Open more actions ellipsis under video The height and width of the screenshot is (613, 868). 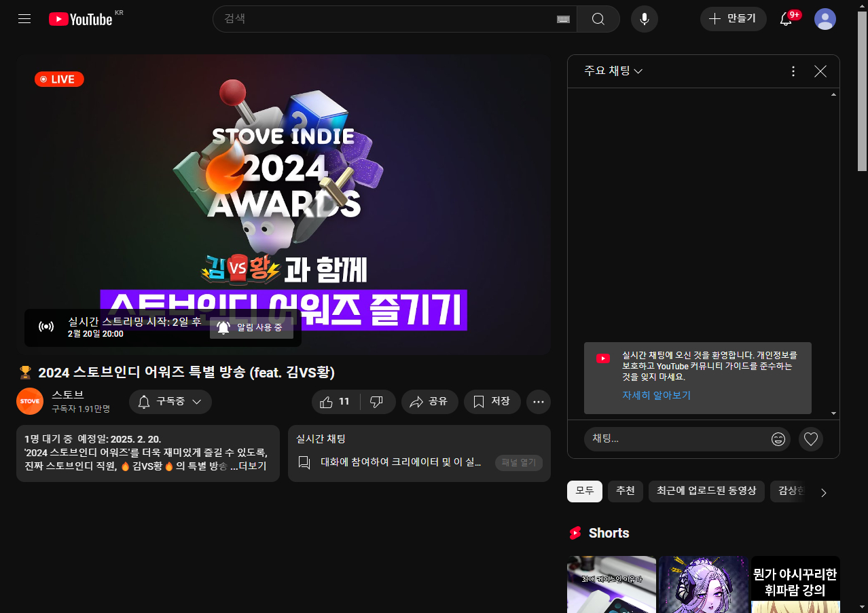pyautogui.click(x=539, y=402)
